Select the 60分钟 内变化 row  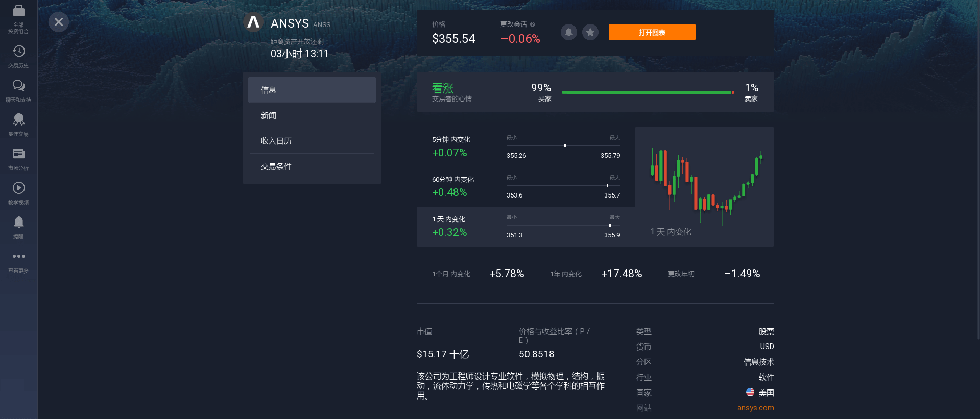tap(525, 187)
